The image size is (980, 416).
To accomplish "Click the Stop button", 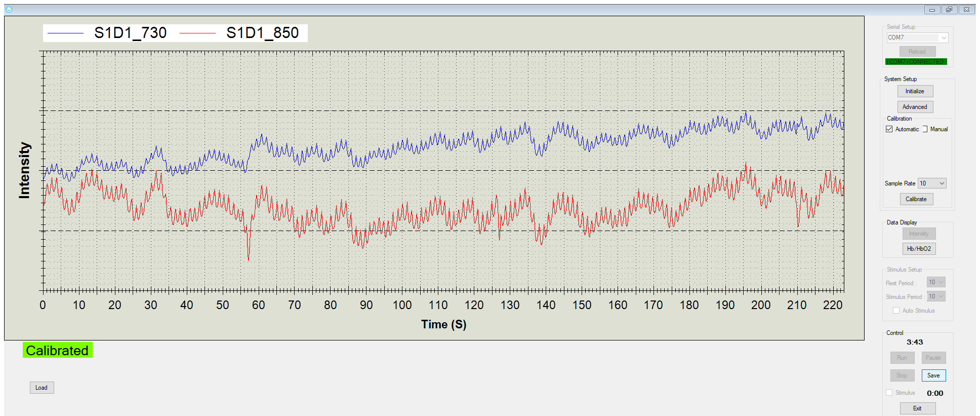I will pos(903,375).
